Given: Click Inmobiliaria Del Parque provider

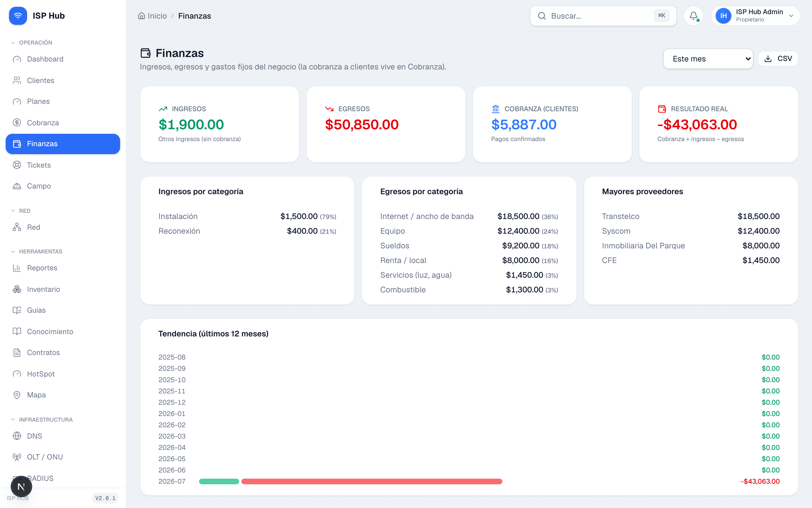Looking at the screenshot, I should [x=690, y=246].
